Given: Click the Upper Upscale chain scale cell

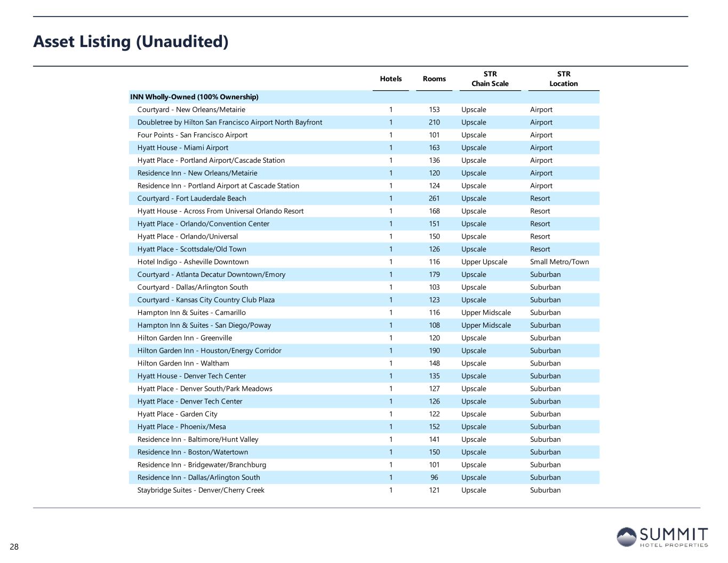Looking at the screenshot, I should click(x=484, y=262).
